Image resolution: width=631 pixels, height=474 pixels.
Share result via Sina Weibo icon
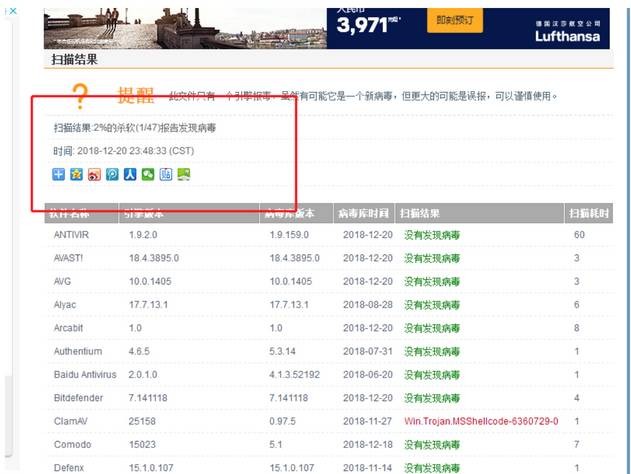tap(94, 174)
